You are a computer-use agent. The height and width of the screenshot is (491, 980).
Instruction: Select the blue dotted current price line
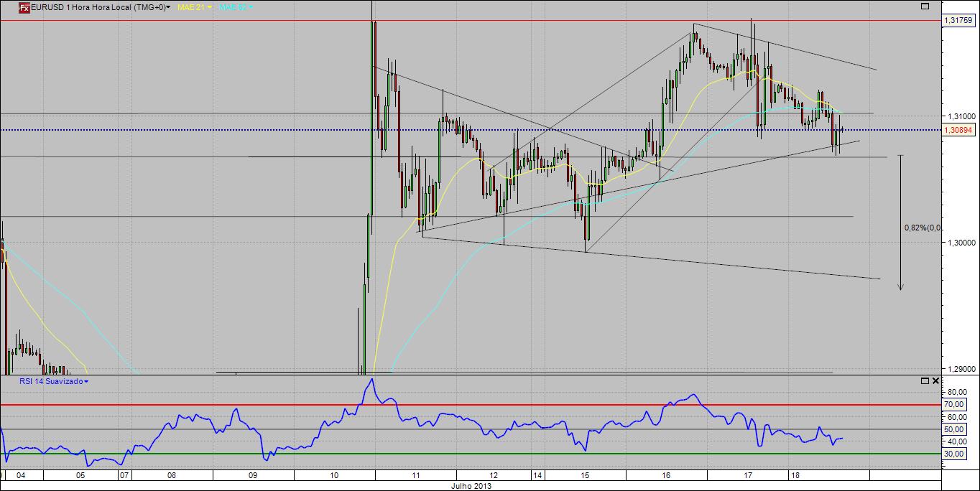point(470,130)
